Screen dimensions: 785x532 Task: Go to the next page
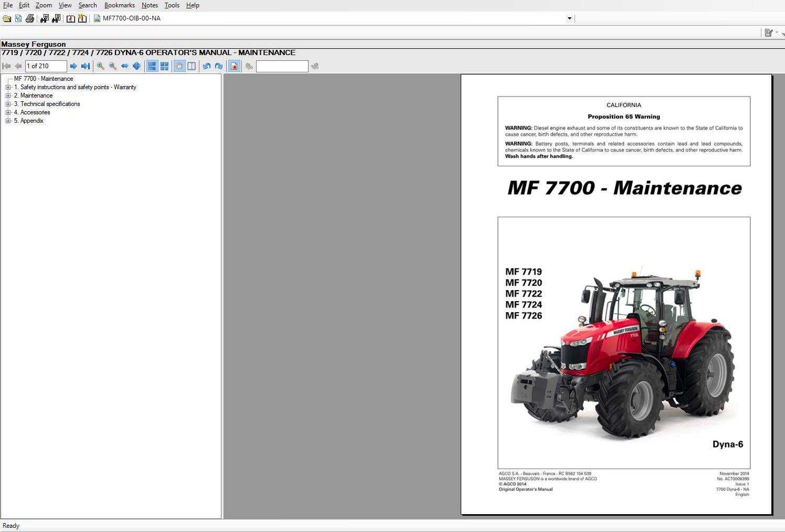[x=73, y=66]
